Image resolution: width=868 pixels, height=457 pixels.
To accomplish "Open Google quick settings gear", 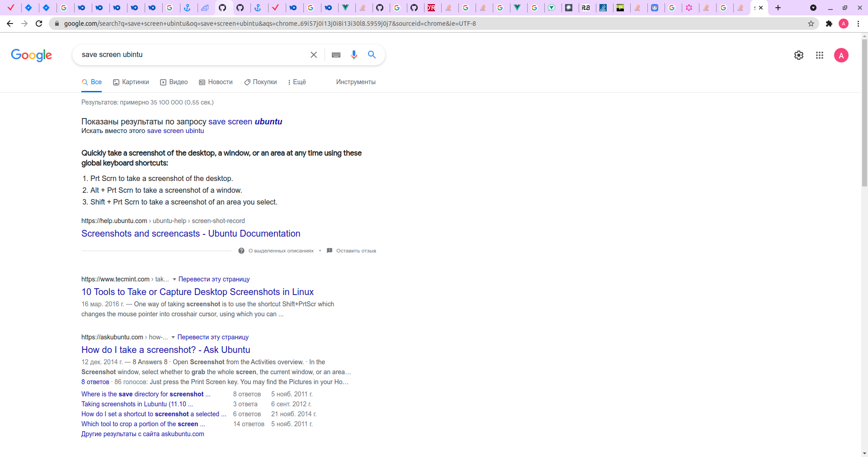I will (x=799, y=55).
